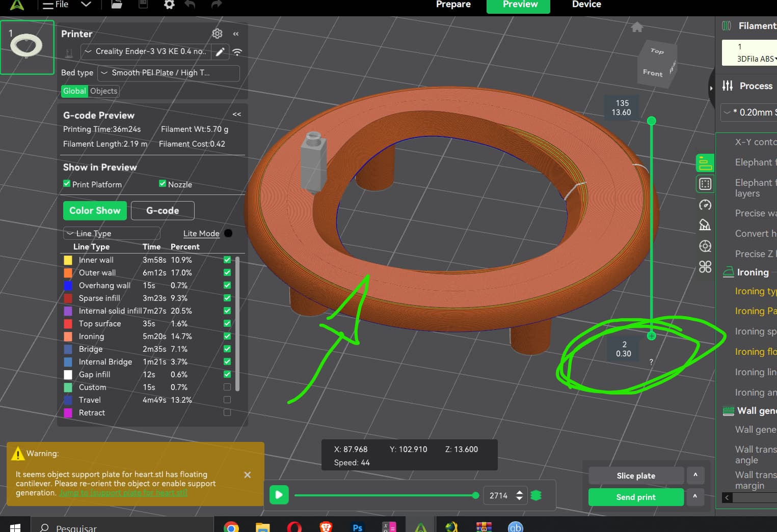This screenshot has height=532, width=777.
Task: Open the Device tab
Action: tap(586, 5)
